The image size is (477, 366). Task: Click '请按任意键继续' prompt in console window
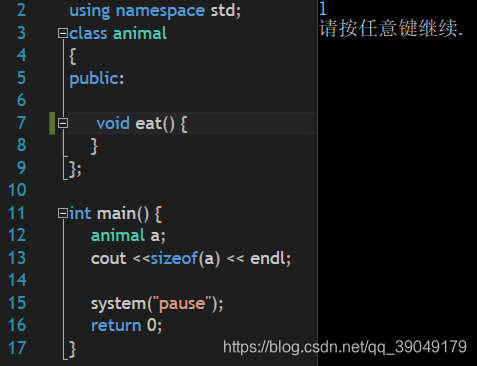point(391,28)
